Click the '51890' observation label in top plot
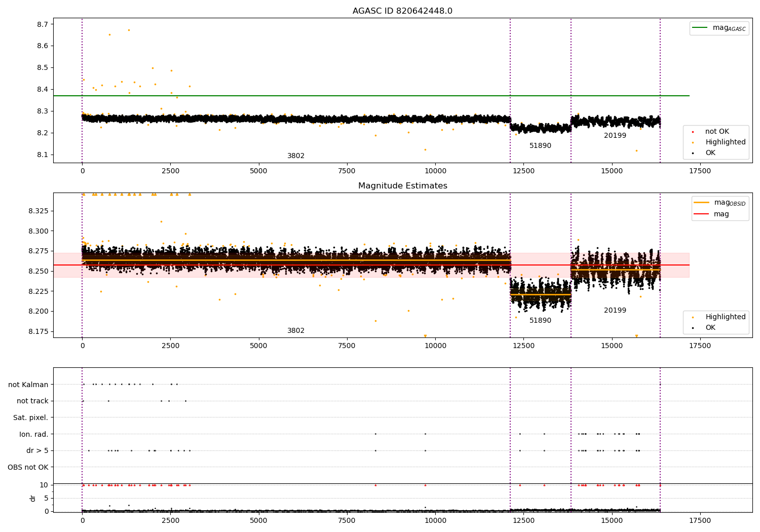The width and height of the screenshot is (760, 532). tap(540, 146)
